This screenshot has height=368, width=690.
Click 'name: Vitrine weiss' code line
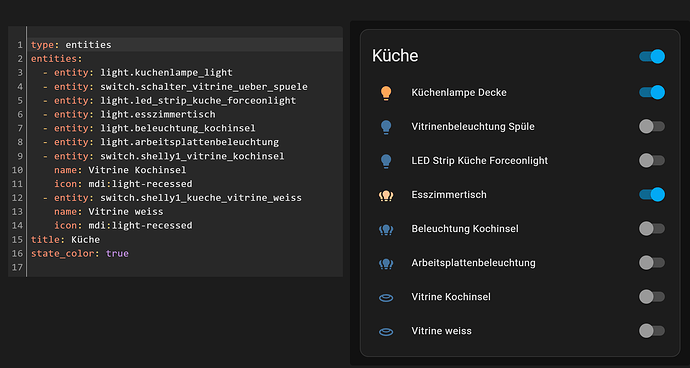click(109, 212)
